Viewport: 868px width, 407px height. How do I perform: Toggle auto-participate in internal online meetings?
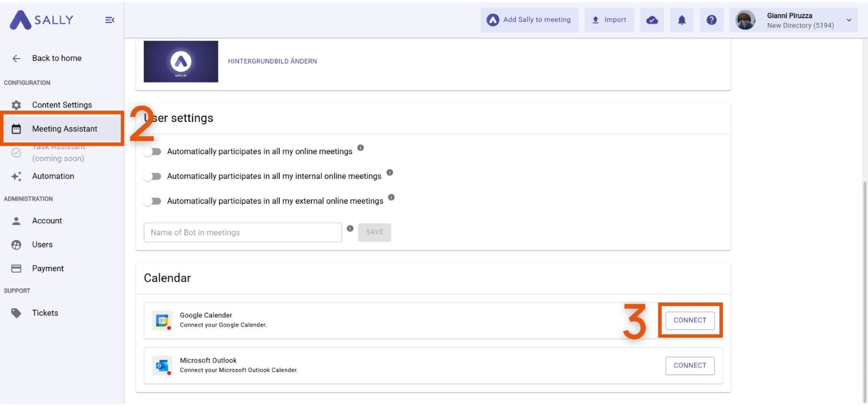(152, 176)
